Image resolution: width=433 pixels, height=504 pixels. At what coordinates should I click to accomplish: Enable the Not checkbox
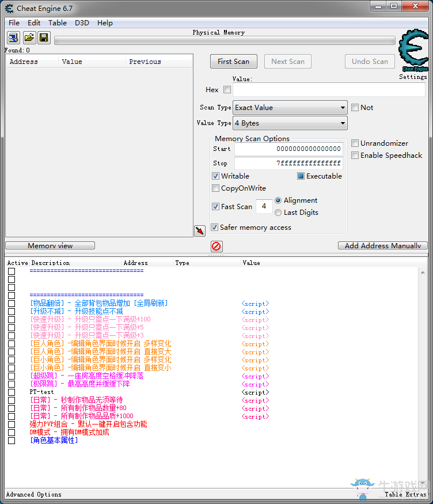coord(355,107)
